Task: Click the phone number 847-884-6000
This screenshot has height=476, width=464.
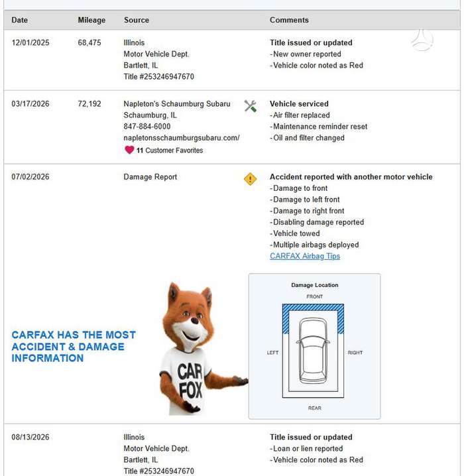Action: 147,127
